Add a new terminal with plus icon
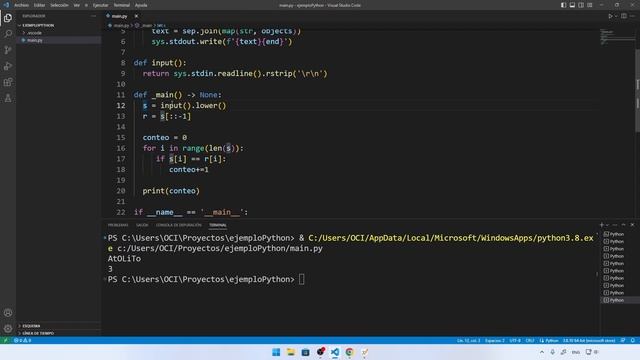 tap(601, 225)
